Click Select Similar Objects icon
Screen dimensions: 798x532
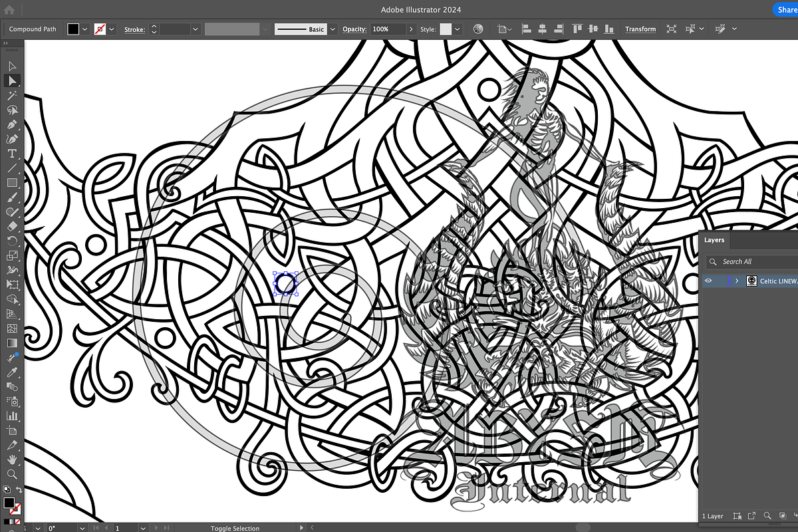tap(690, 29)
